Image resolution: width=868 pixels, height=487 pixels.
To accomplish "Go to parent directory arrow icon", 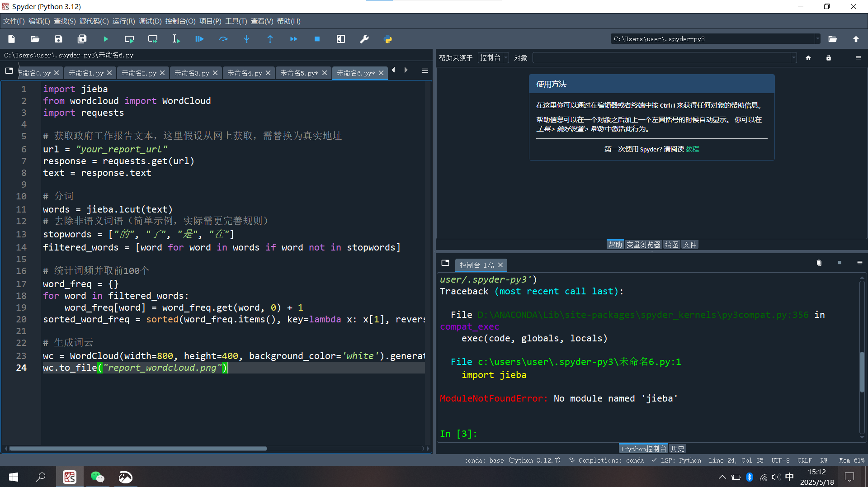I will 856,39.
